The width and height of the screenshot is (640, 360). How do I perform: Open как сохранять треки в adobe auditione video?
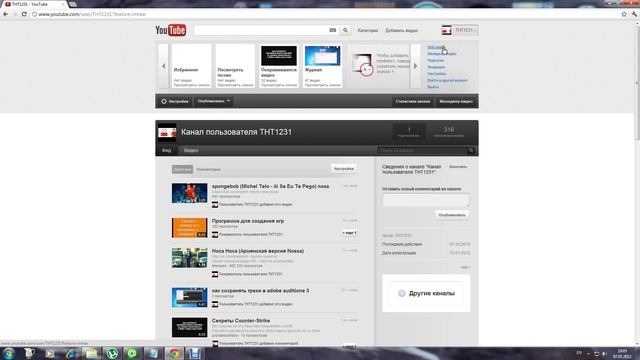[x=260, y=291]
